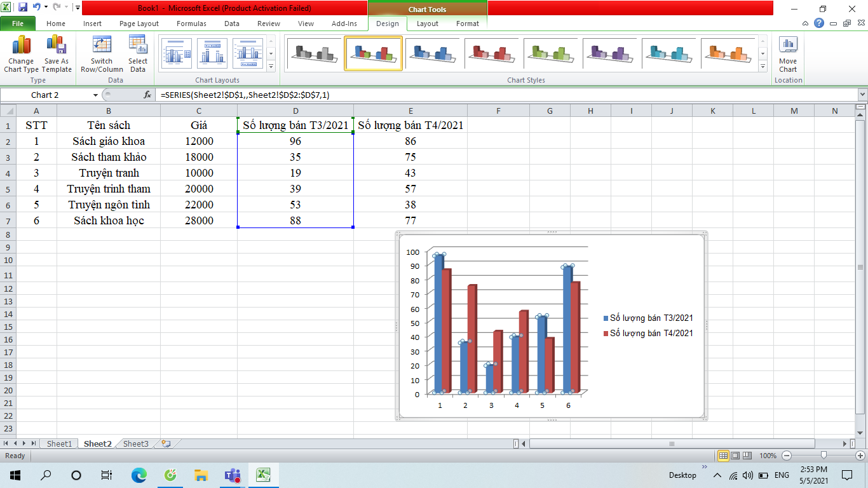
Task: Select Page Layout view button
Action: (x=735, y=456)
